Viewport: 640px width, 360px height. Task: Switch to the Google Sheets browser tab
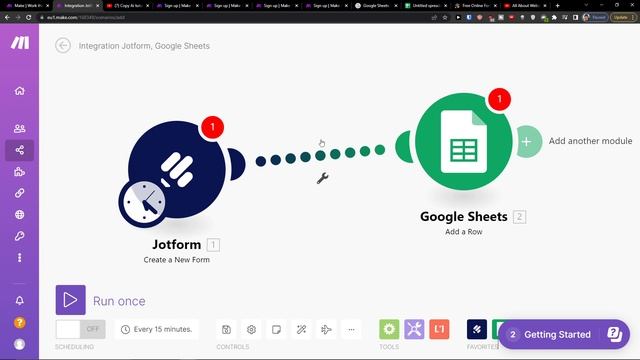[x=376, y=6]
